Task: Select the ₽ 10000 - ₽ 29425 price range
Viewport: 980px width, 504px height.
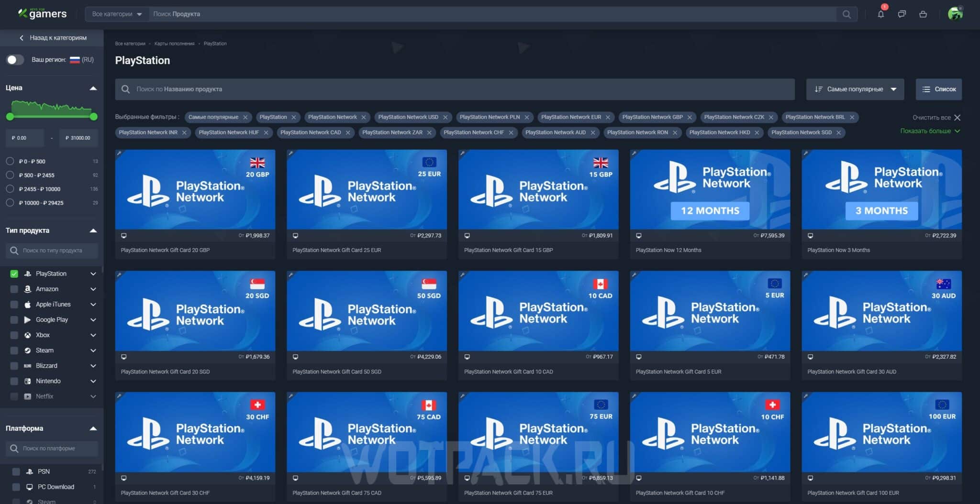Action: (x=10, y=203)
